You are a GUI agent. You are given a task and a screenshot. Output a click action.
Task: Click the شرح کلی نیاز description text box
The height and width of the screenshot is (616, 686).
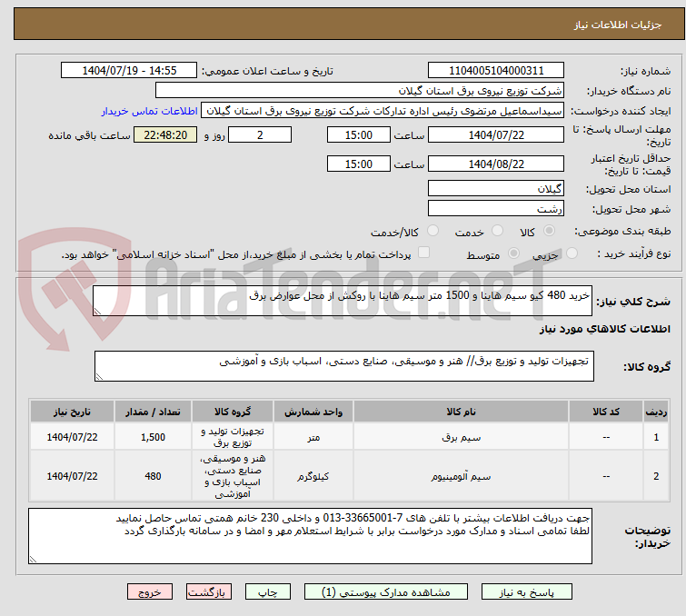343,301
